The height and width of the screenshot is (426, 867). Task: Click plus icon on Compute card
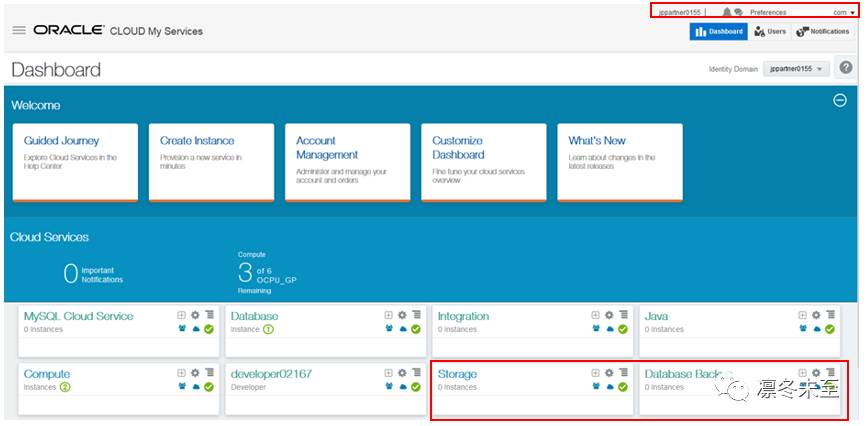click(181, 373)
